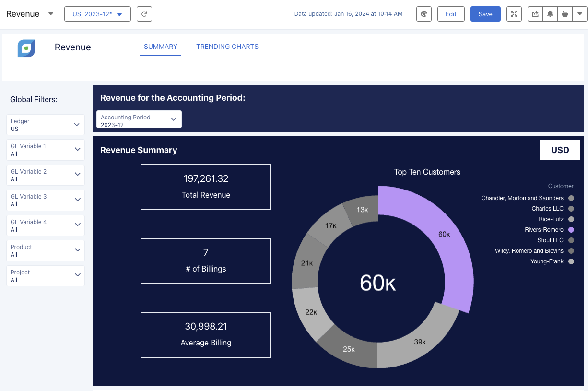Expand the GL Variable 4 filter
Image resolution: width=588 pixels, height=391 pixels.
46,225
